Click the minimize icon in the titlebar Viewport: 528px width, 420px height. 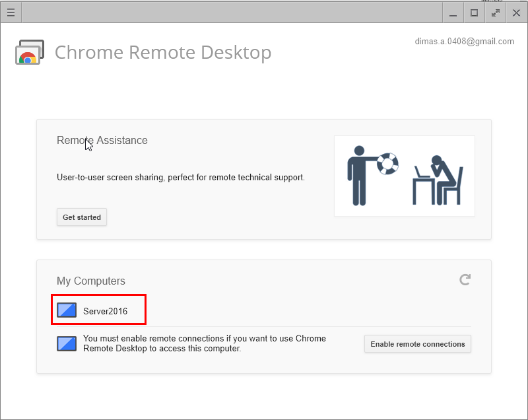[452, 12]
